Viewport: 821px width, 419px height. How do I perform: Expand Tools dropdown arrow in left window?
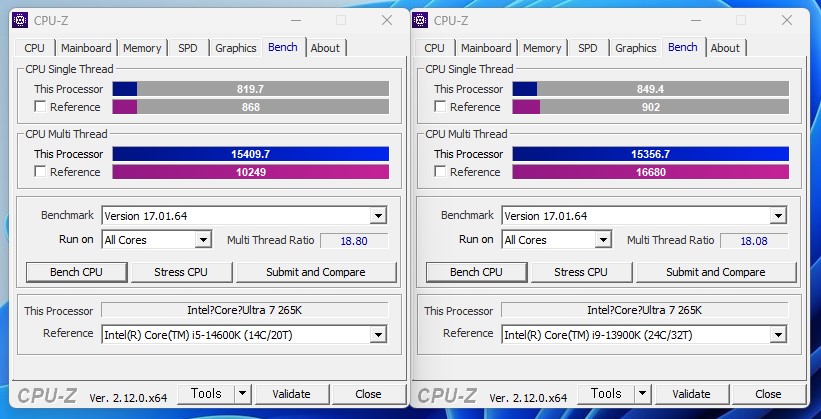[242, 394]
